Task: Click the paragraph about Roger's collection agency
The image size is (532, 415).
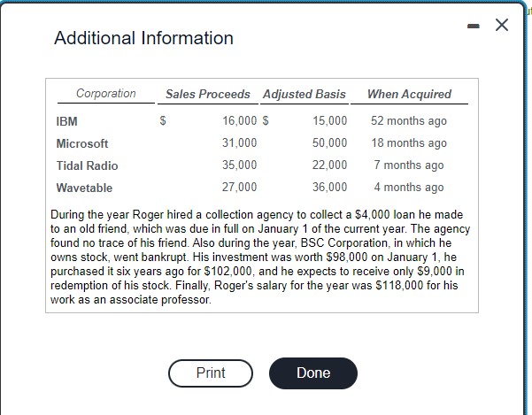Action: (x=260, y=257)
